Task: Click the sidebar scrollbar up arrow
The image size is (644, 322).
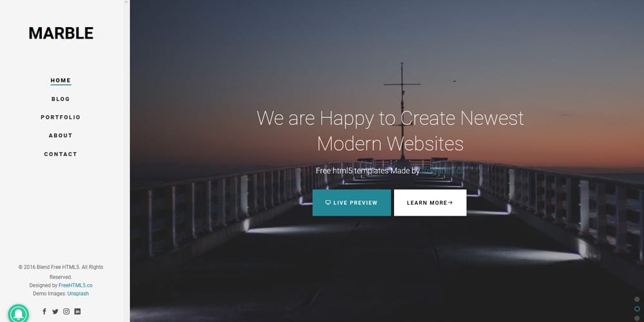Action: (126, 3)
